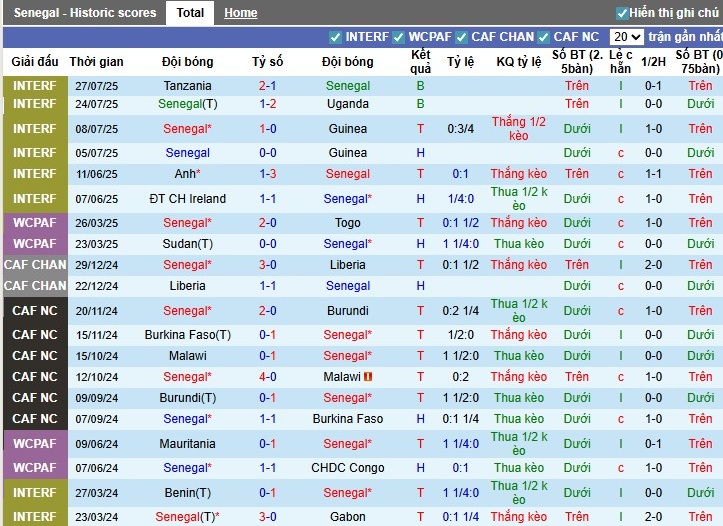Click Liberia in the 22/12/24 row
The image size is (723, 526).
[188, 286]
